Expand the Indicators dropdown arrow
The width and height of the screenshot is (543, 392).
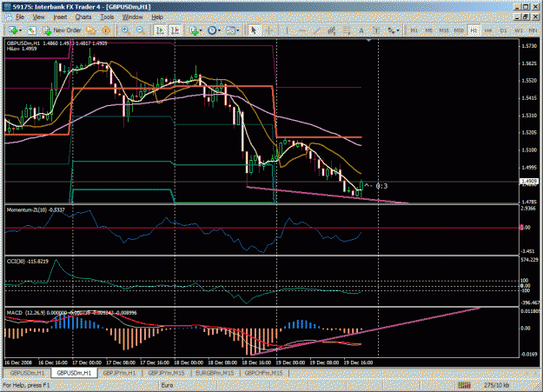[201, 30]
